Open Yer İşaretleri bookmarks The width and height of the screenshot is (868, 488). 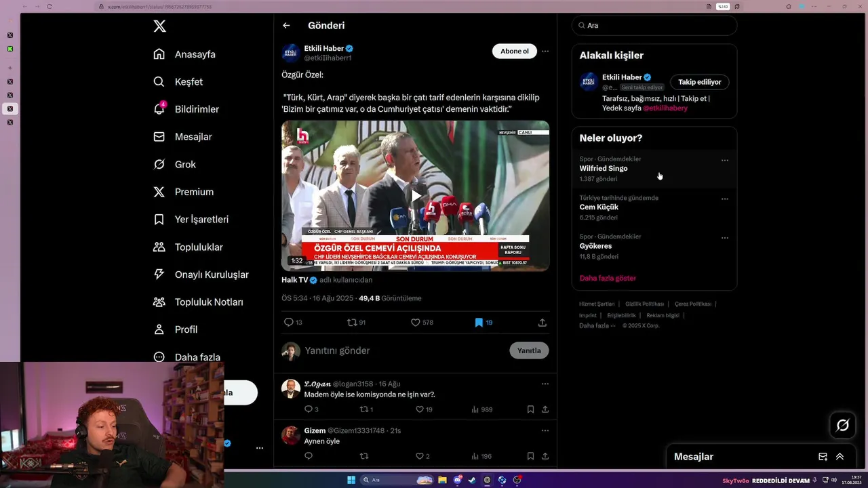point(191,220)
